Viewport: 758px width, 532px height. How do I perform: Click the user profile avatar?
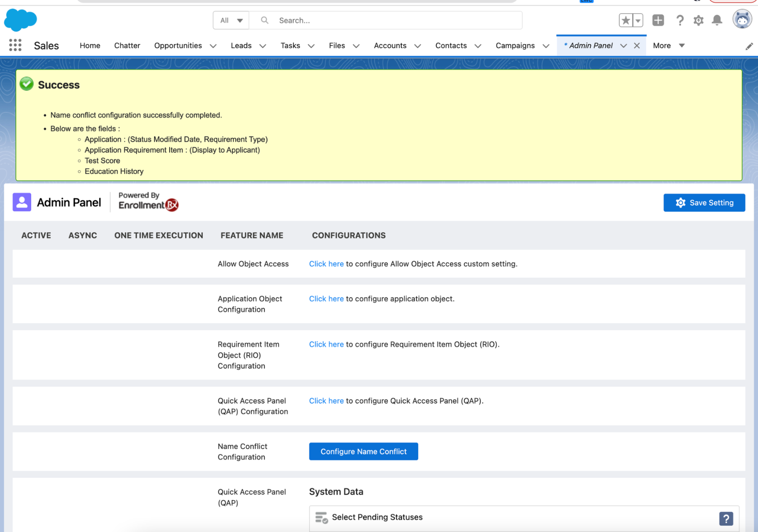pyautogui.click(x=742, y=19)
